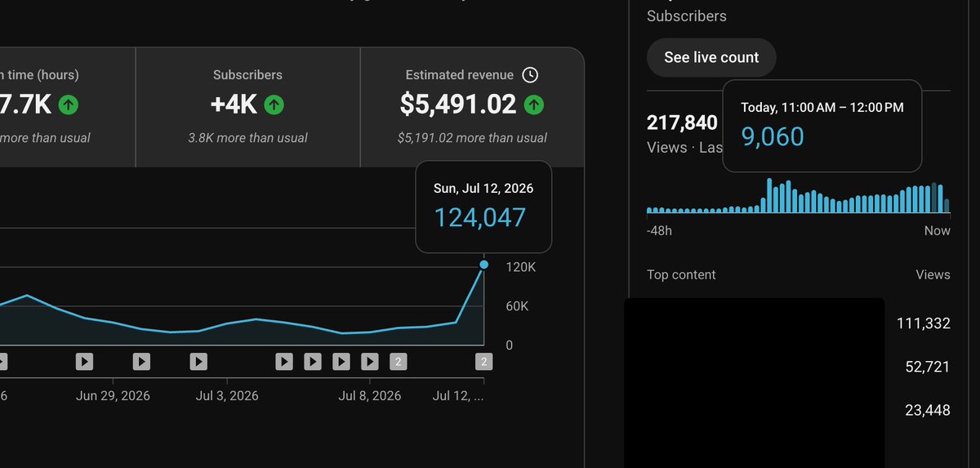Click the 'Views' column heading beside Top content

(933, 275)
